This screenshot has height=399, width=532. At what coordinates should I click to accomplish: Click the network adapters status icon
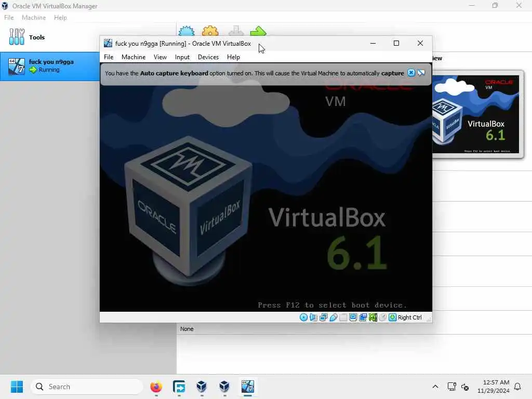click(323, 317)
